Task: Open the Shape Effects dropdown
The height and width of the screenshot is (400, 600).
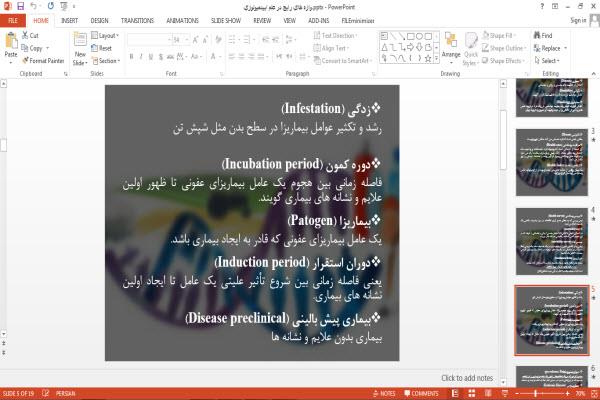Action: (x=503, y=61)
